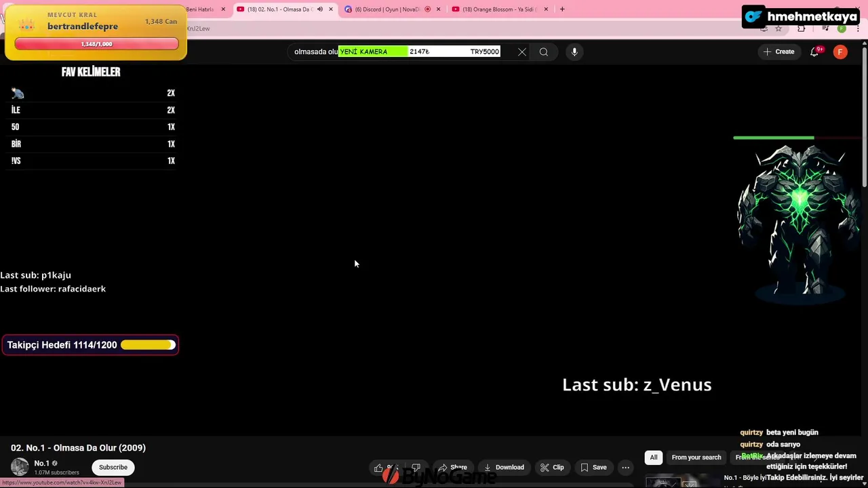868x488 pixels.
Task: Select the All recommendations chip
Action: (654, 457)
